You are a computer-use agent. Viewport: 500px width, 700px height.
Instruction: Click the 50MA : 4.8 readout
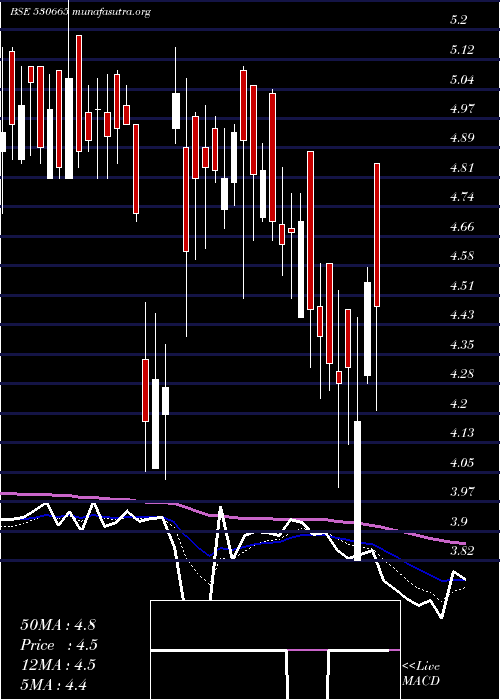pyautogui.click(x=58, y=625)
